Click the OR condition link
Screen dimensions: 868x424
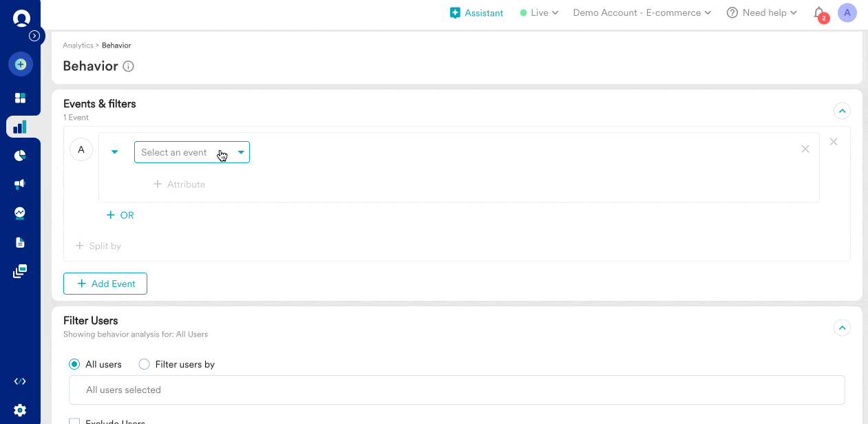point(120,215)
